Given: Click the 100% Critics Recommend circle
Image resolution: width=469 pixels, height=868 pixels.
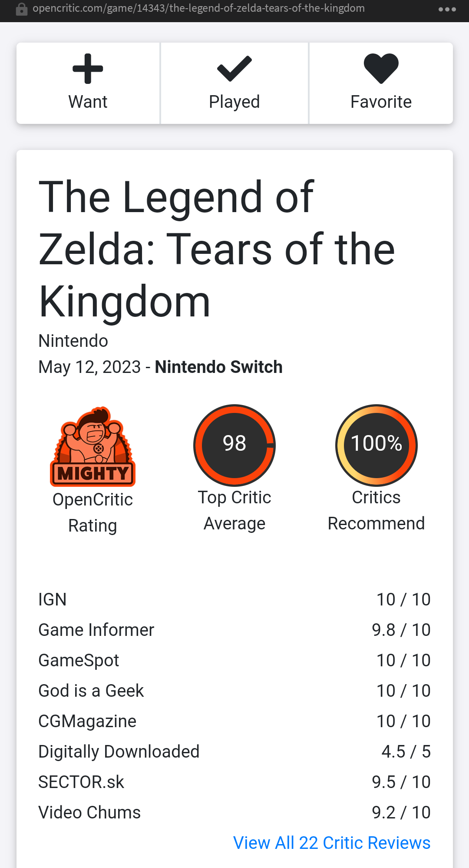Looking at the screenshot, I should click(376, 445).
